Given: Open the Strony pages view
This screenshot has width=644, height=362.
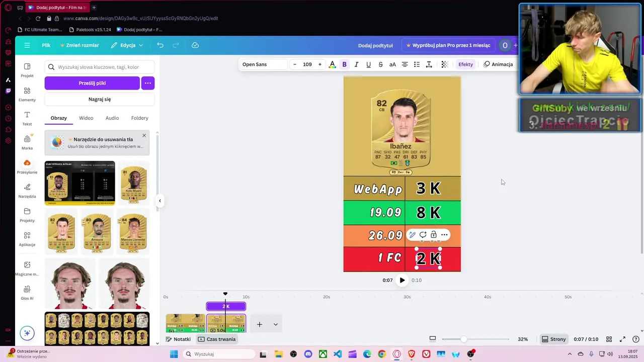Looking at the screenshot, I should (x=554, y=339).
